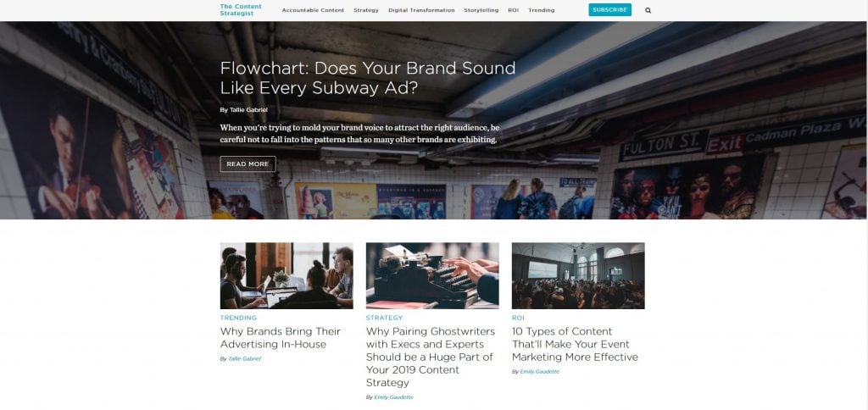Open the 10 Types of Content article title
The image size is (868, 410).
click(575, 344)
